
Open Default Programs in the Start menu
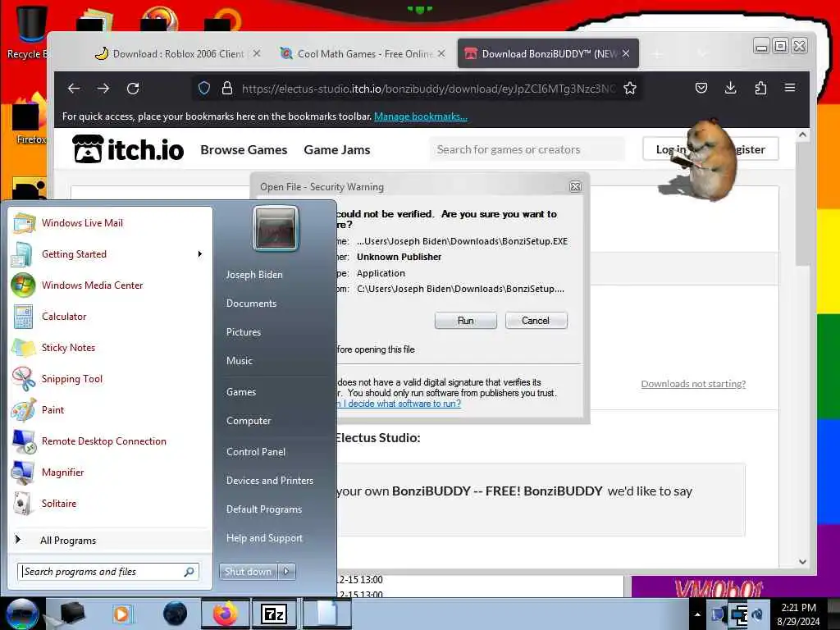coord(264,509)
